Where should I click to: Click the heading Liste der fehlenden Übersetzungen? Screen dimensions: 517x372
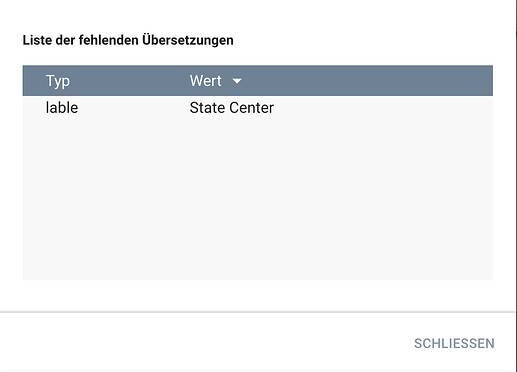click(x=128, y=40)
